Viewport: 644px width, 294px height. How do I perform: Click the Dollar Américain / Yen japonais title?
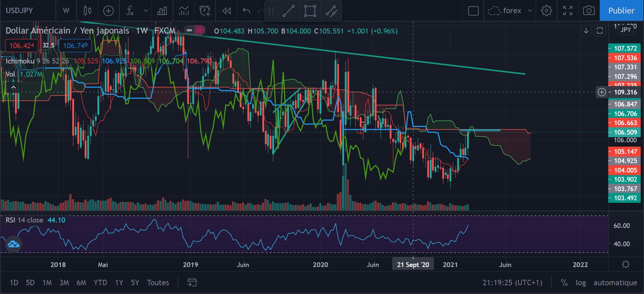68,31
